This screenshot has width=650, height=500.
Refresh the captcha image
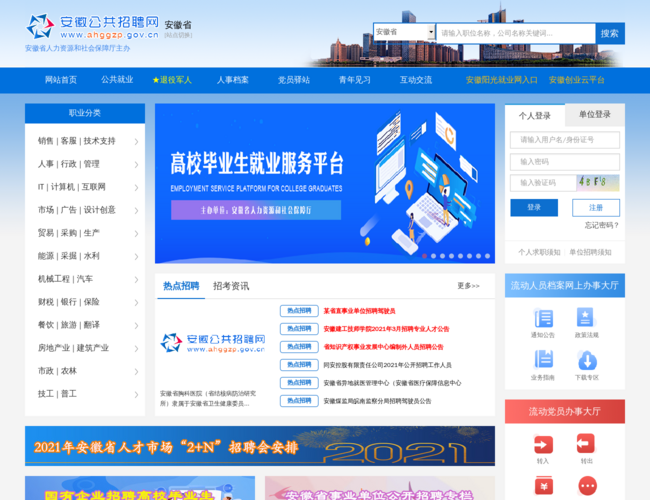coord(598,182)
